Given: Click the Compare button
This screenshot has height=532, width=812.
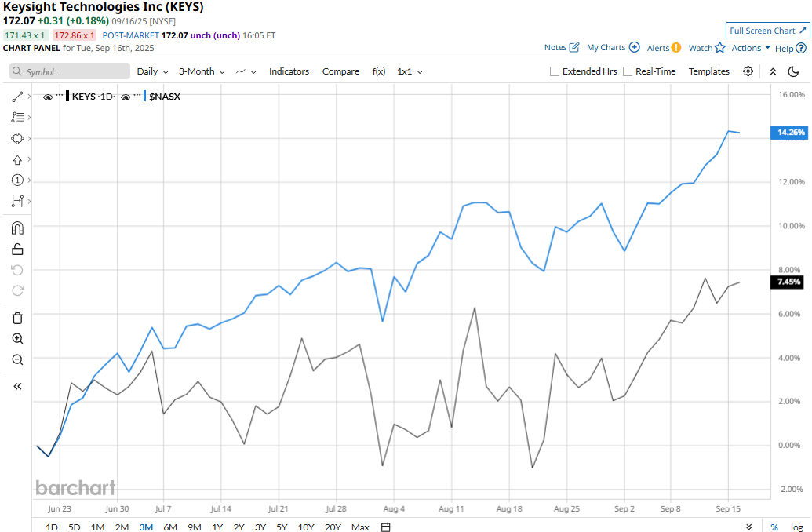Looking at the screenshot, I should (x=340, y=71).
